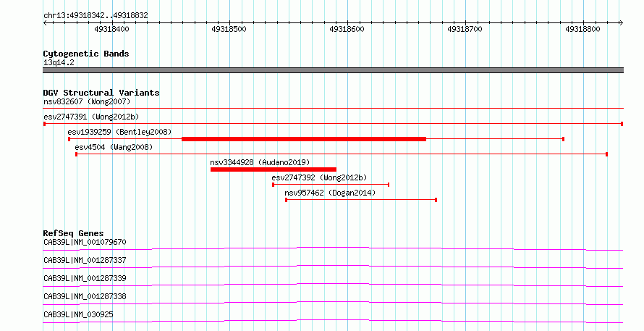
Task: Click the gray 13q14.2 cytogenetic band bar
Action: 333,70
